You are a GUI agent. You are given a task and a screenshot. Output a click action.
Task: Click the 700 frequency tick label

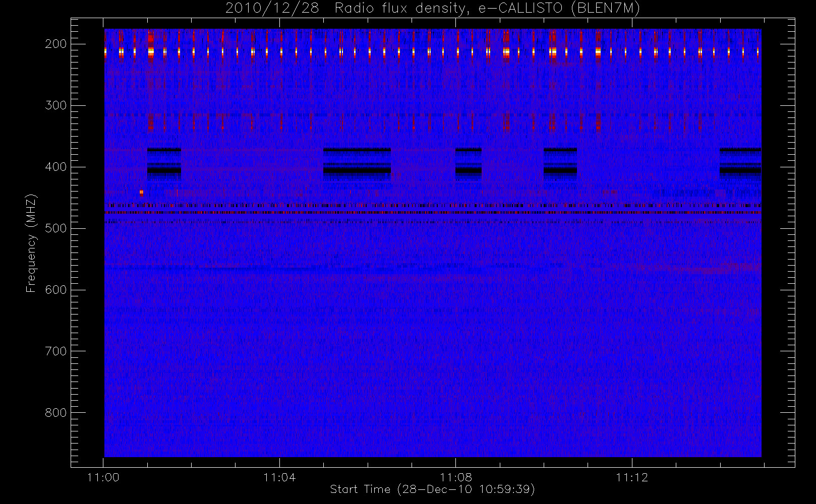pyautogui.click(x=56, y=351)
